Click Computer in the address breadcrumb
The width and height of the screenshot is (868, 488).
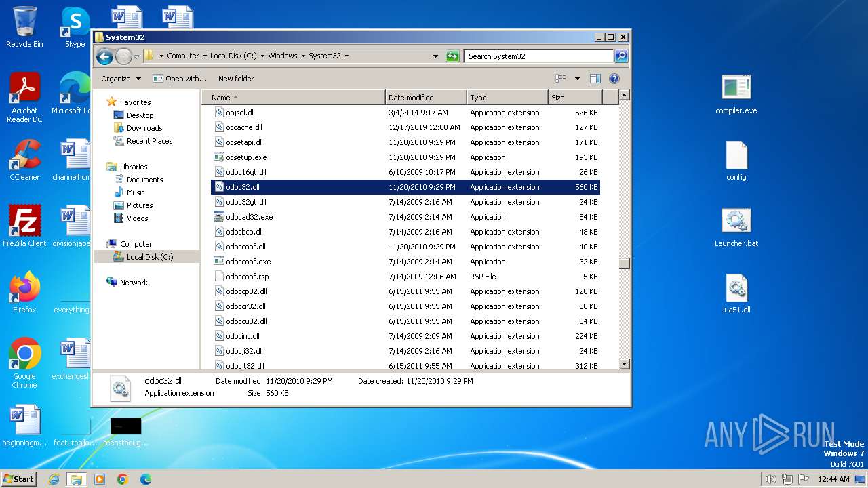(x=182, y=56)
